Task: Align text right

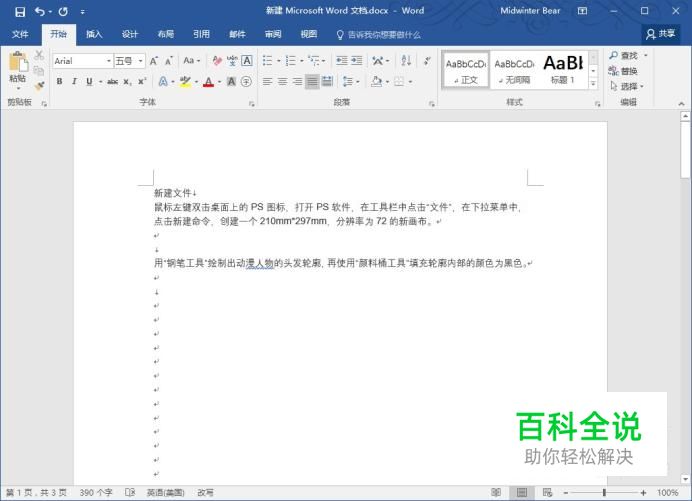Action: pyautogui.click(x=297, y=81)
